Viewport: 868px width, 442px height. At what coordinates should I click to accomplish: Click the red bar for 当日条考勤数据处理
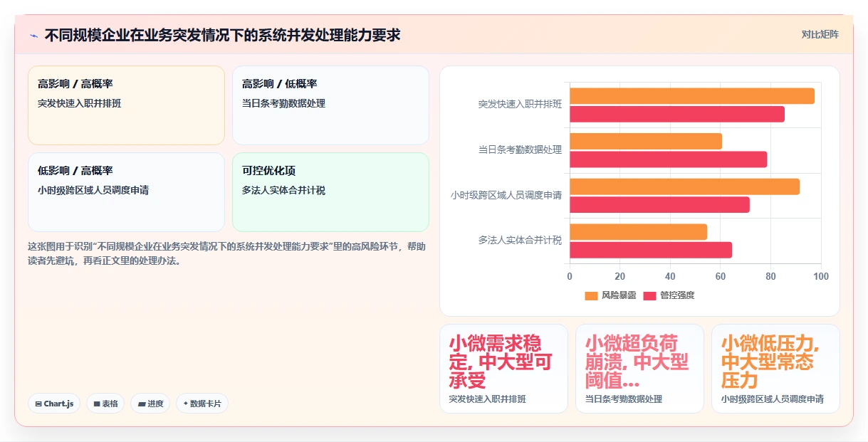(668, 159)
